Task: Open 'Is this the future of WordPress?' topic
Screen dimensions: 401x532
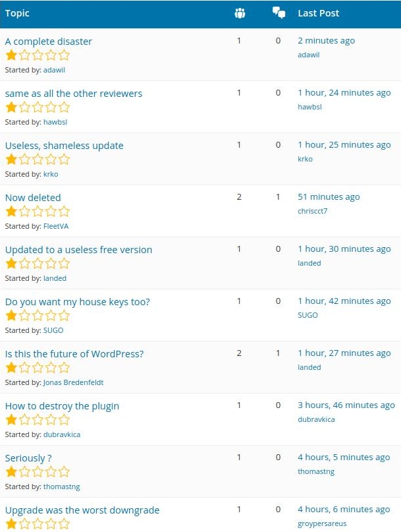Action: (74, 354)
